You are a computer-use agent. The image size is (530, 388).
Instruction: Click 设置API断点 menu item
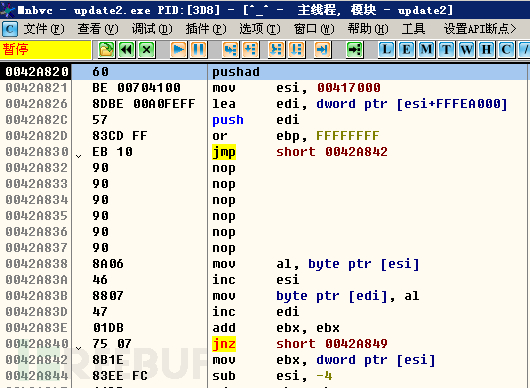coord(480,29)
